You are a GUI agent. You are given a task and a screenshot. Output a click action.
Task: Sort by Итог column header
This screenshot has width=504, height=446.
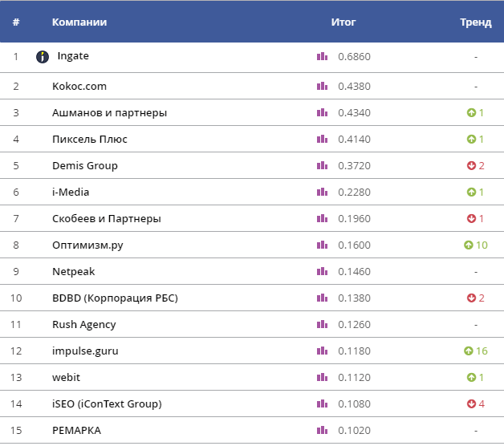click(343, 22)
